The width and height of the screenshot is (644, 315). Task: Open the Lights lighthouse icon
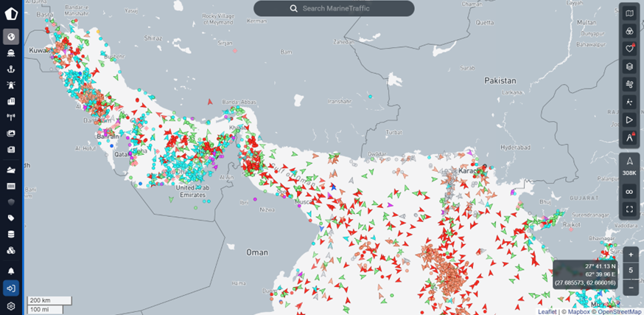[11, 85]
